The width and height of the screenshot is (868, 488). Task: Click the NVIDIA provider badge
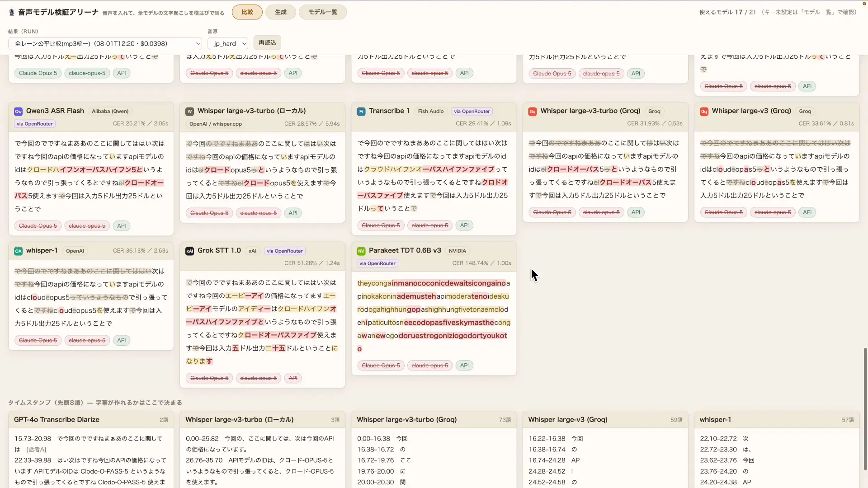coord(458,251)
